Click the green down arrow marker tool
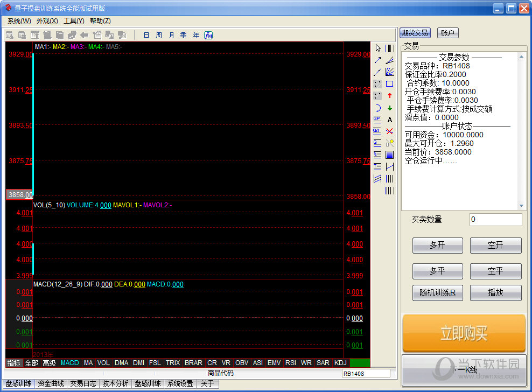Image resolution: width=532 pixels, height=392 pixels. point(390,108)
